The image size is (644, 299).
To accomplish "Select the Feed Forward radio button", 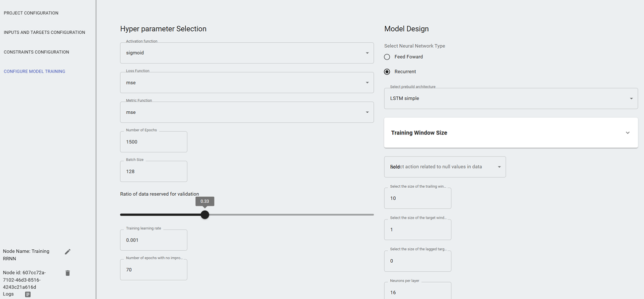I will coord(387,57).
